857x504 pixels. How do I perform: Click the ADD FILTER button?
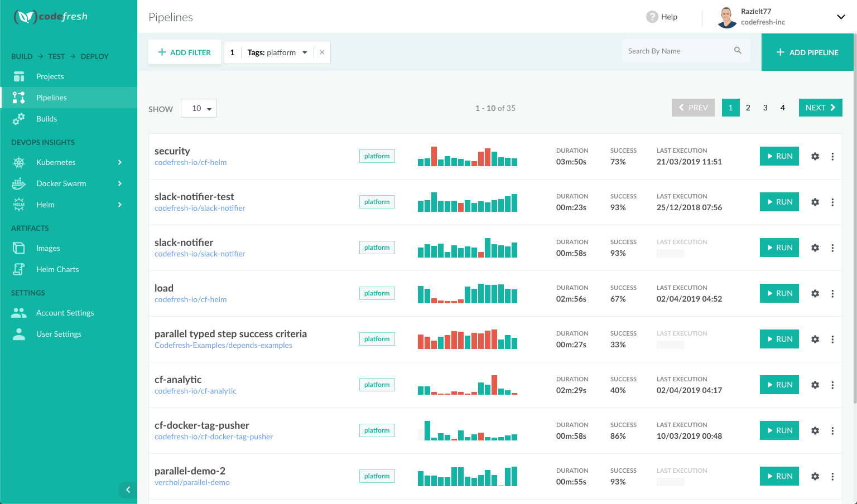point(185,52)
